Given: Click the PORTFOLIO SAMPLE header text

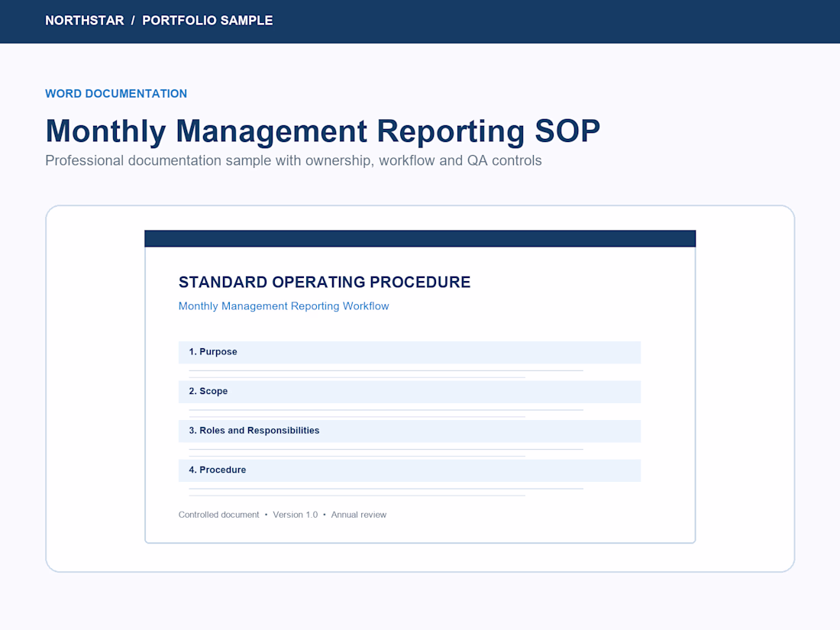Looking at the screenshot, I should click(207, 21).
